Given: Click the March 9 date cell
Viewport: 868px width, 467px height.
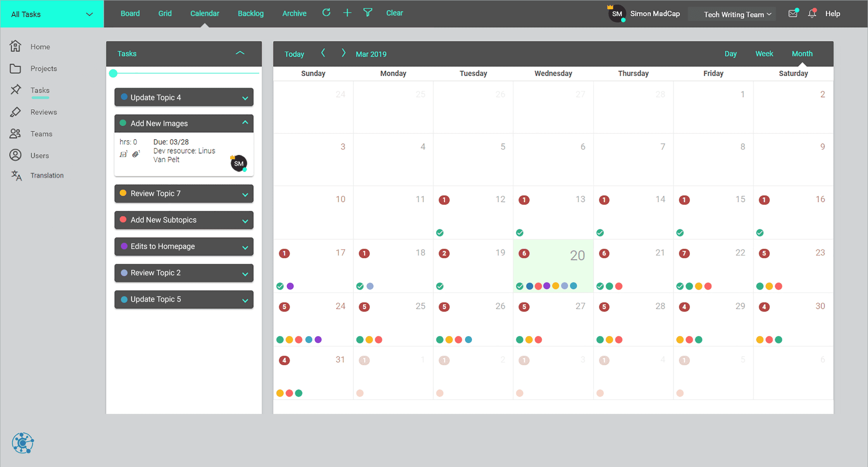Looking at the screenshot, I should click(793, 160).
